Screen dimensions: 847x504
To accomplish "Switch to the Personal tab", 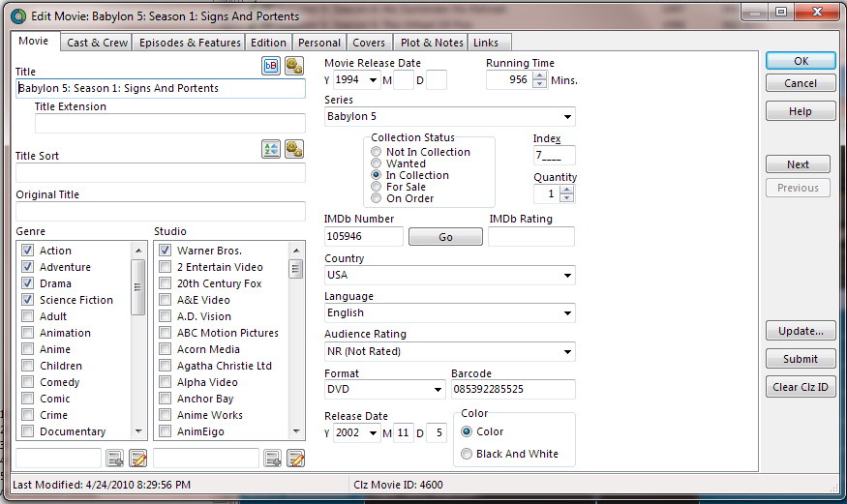I will 319,43.
